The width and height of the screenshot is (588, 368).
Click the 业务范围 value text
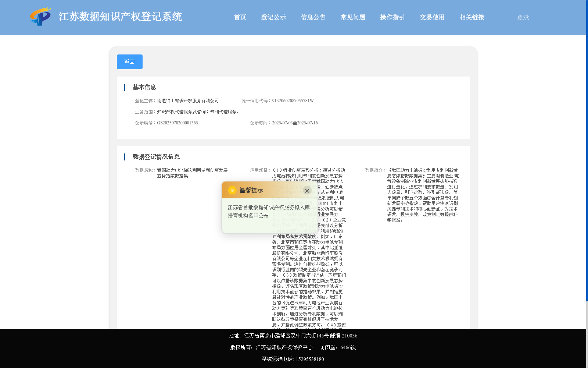(199, 112)
